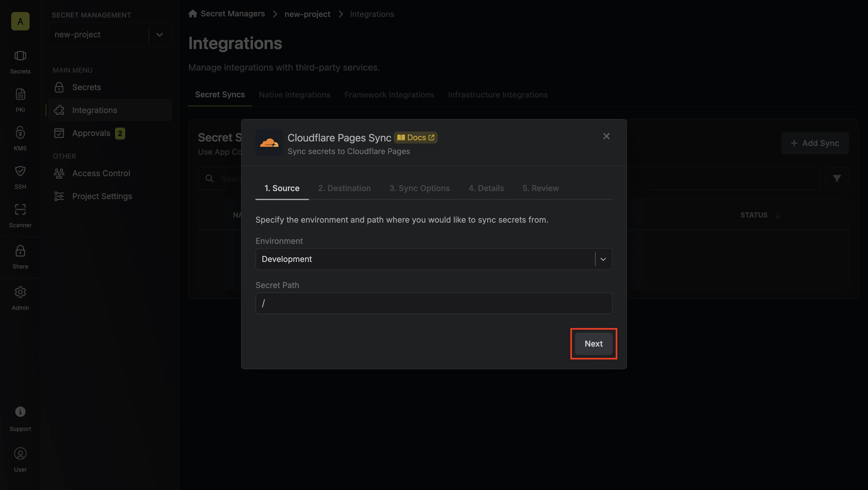Switch to Native Integrations tab

pos(294,95)
